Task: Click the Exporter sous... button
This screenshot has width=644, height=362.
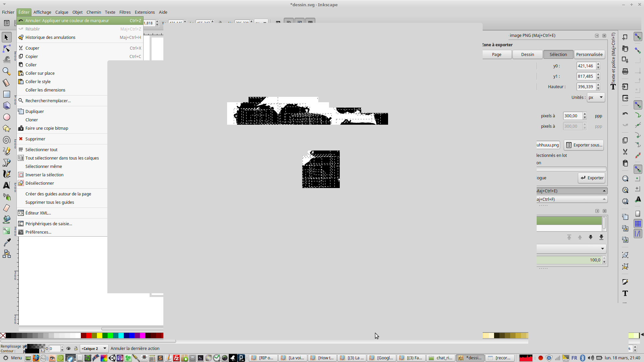Action: 584,145
